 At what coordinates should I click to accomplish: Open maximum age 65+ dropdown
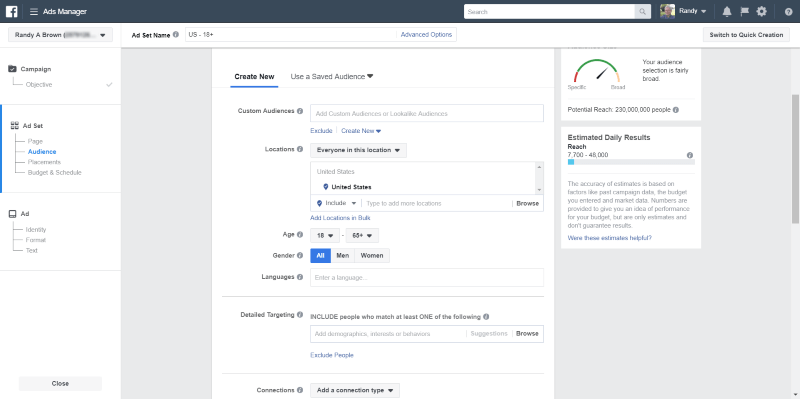[x=362, y=236]
